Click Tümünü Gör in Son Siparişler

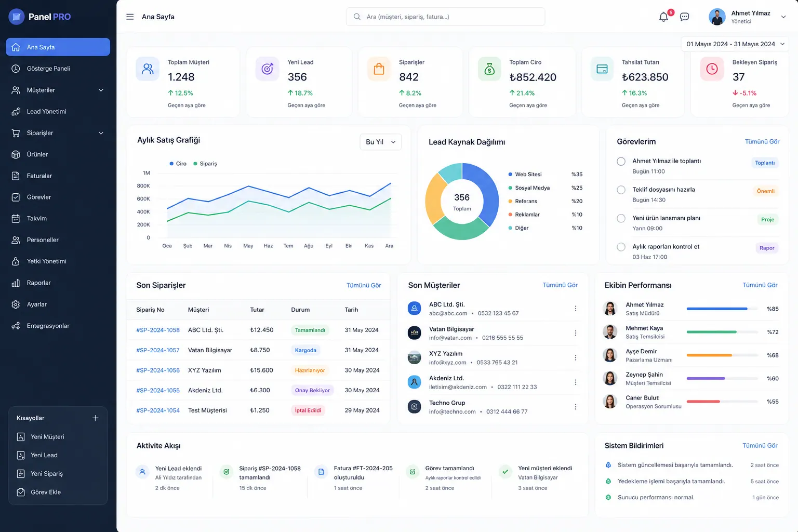pyautogui.click(x=364, y=285)
